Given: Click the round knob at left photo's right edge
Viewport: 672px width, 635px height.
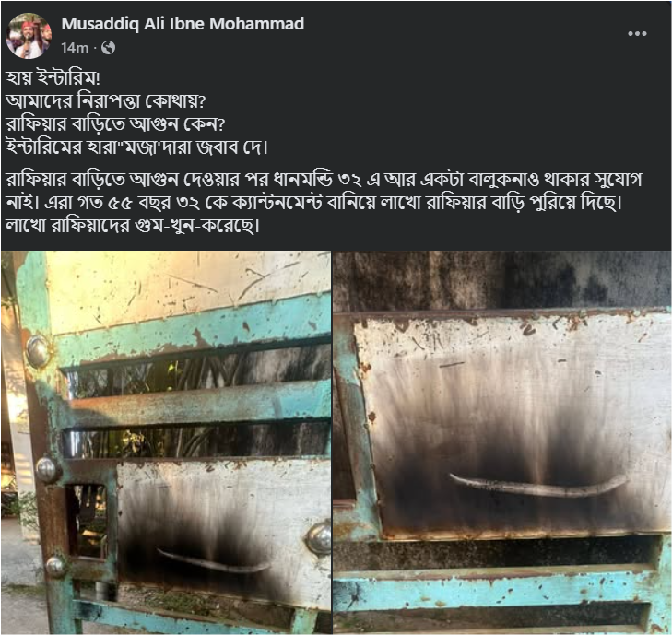Looking at the screenshot, I should [320, 537].
